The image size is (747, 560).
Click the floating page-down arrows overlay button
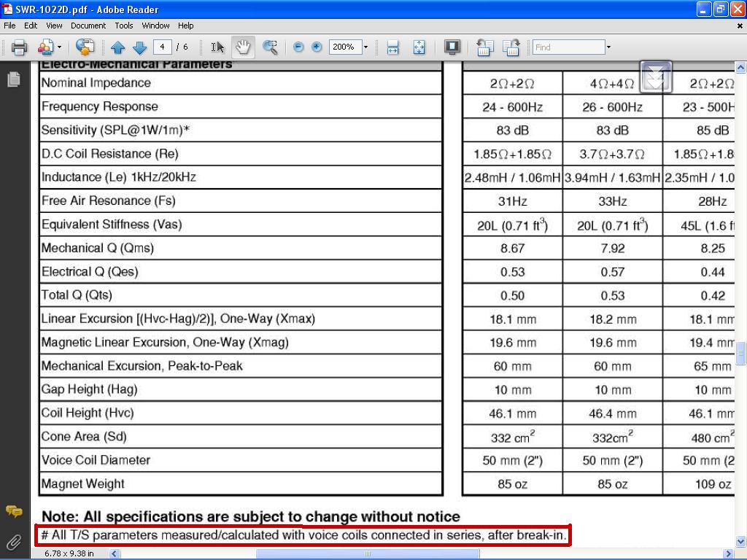click(656, 77)
